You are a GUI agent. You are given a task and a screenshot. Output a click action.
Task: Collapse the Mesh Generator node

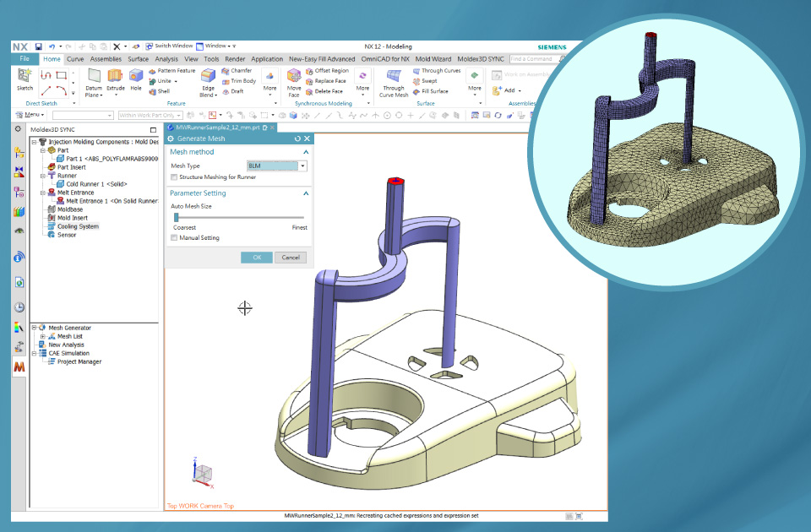click(x=34, y=328)
